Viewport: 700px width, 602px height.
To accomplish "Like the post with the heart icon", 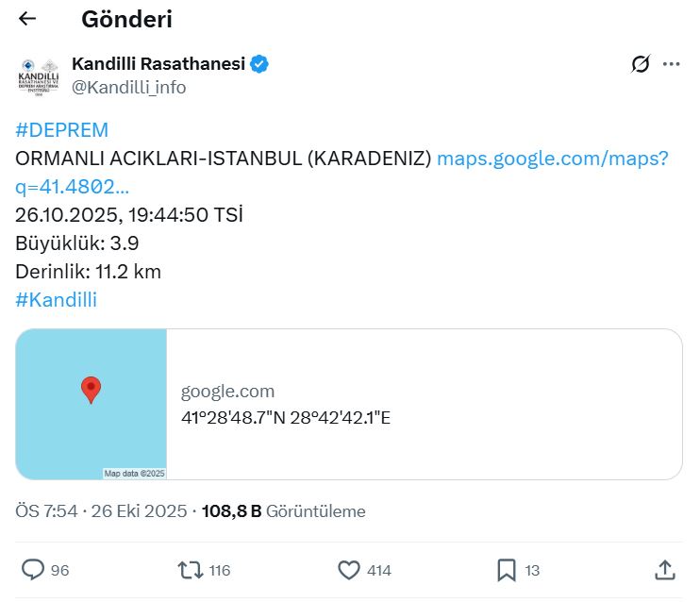I will (x=349, y=570).
